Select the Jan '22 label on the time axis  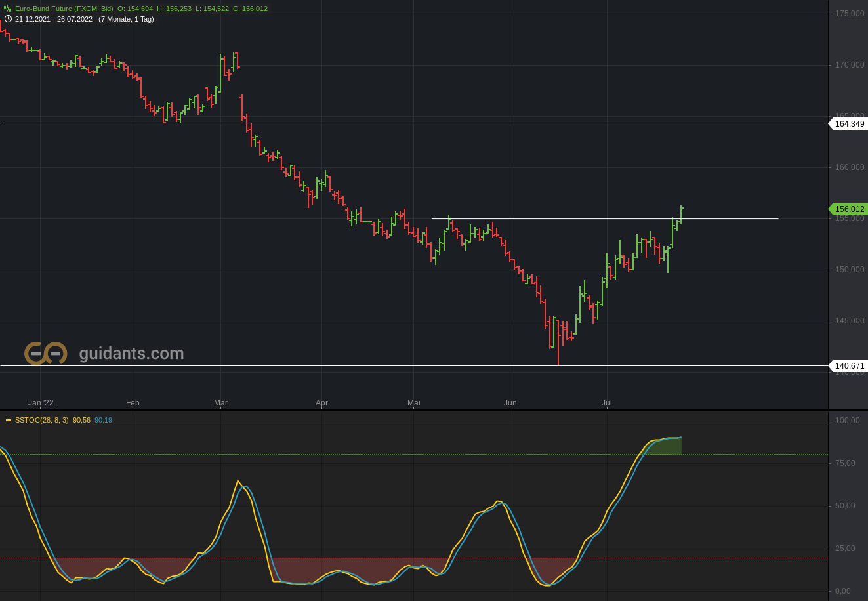click(x=41, y=403)
